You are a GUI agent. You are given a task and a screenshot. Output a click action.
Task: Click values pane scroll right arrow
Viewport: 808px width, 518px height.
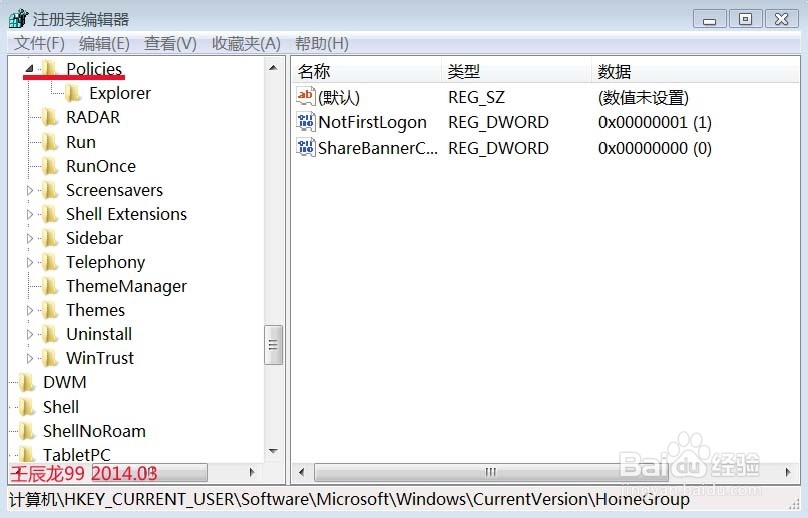click(788, 472)
